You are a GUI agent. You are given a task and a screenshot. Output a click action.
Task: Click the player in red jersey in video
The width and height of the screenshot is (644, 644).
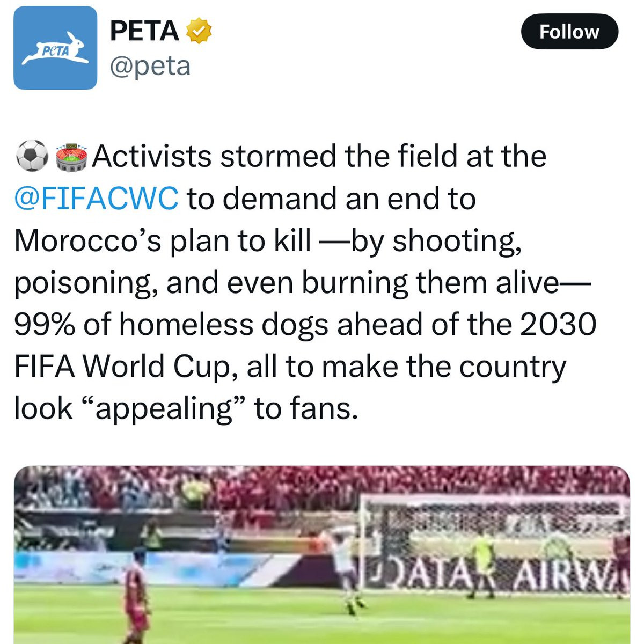(136, 596)
